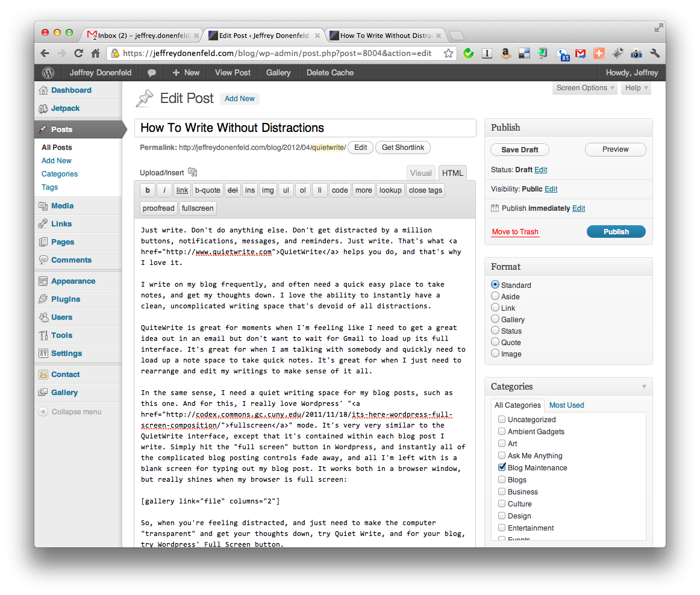Image resolution: width=700 pixels, height=595 pixels.
Task: Click the Get Shortlink button
Action: pyautogui.click(x=402, y=148)
